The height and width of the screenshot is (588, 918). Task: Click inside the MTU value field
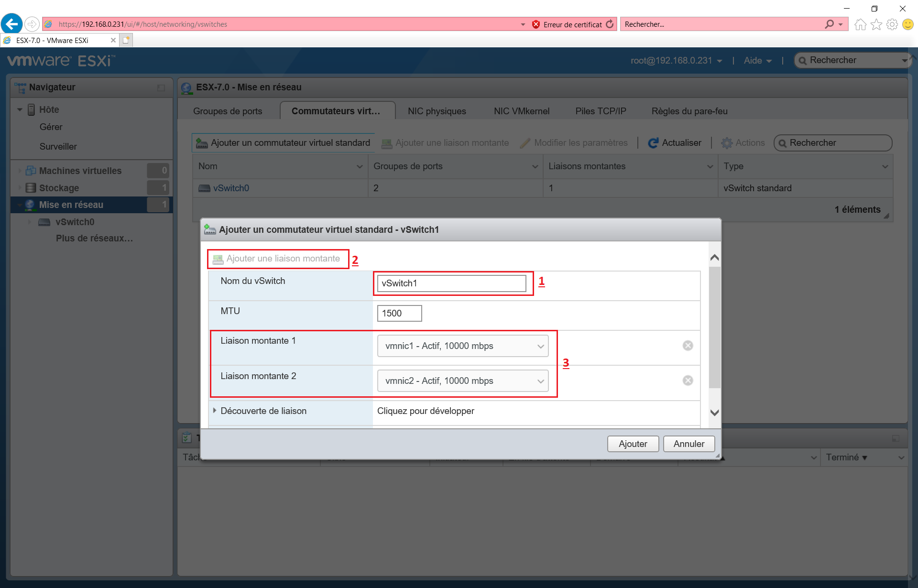(399, 313)
